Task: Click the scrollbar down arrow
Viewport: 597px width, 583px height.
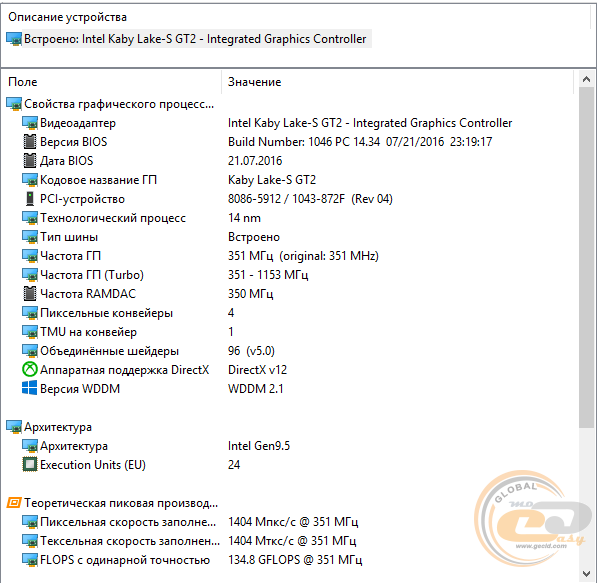Action: pos(586,574)
